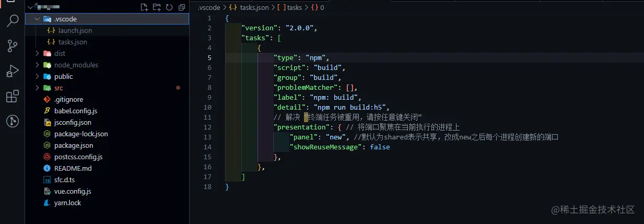Screen dimensions: 644x224
Task: Click the .vscode folder icon
Action: pos(47,19)
